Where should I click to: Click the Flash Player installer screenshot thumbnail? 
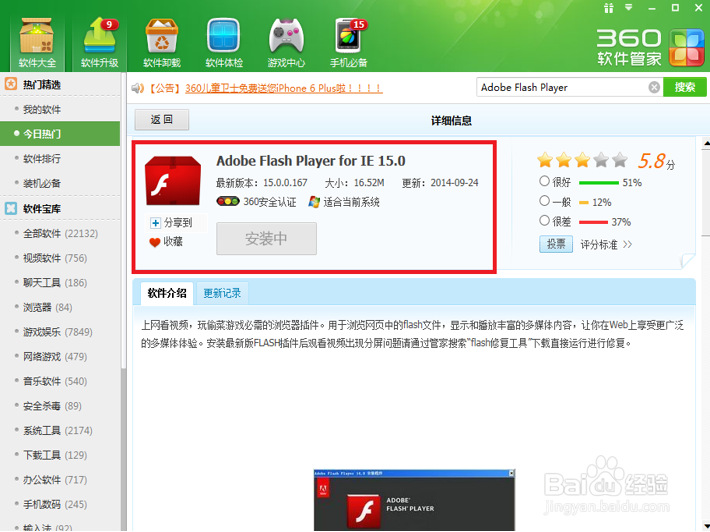click(x=414, y=500)
